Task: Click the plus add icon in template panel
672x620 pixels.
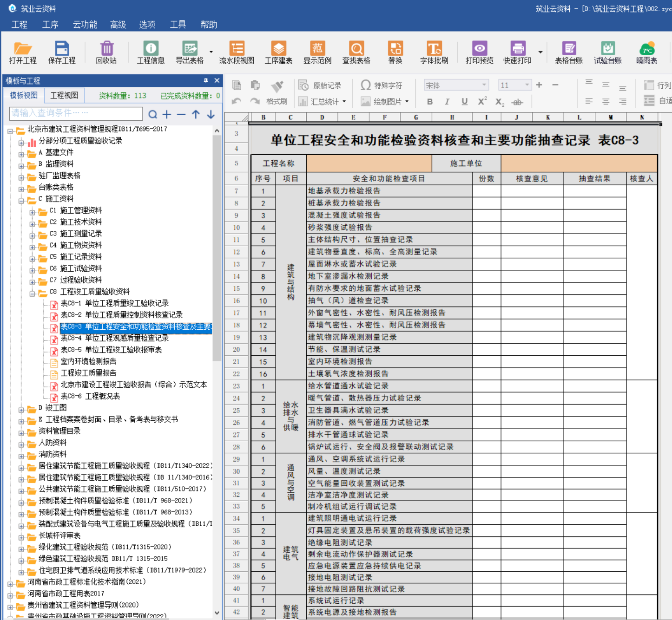Action: point(167,114)
